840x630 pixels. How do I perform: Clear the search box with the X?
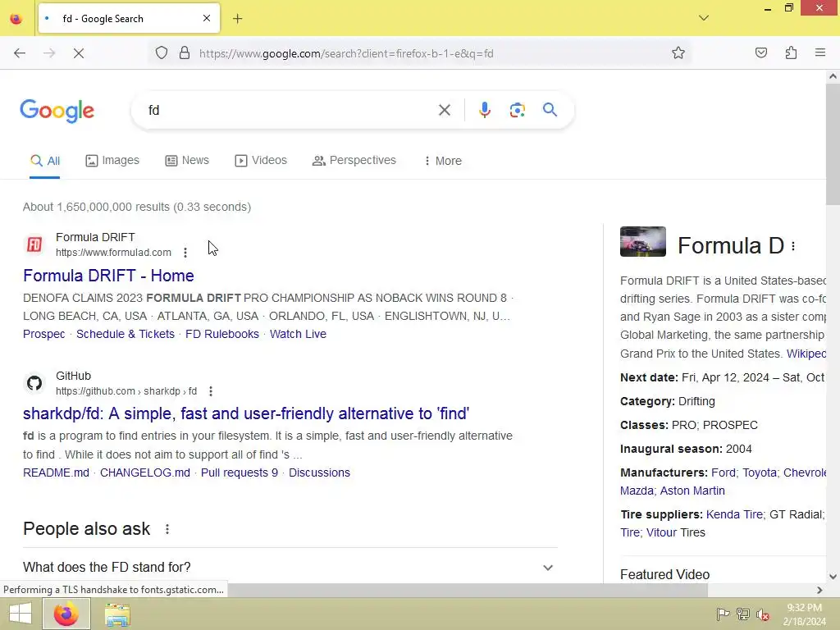click(444, 110)
